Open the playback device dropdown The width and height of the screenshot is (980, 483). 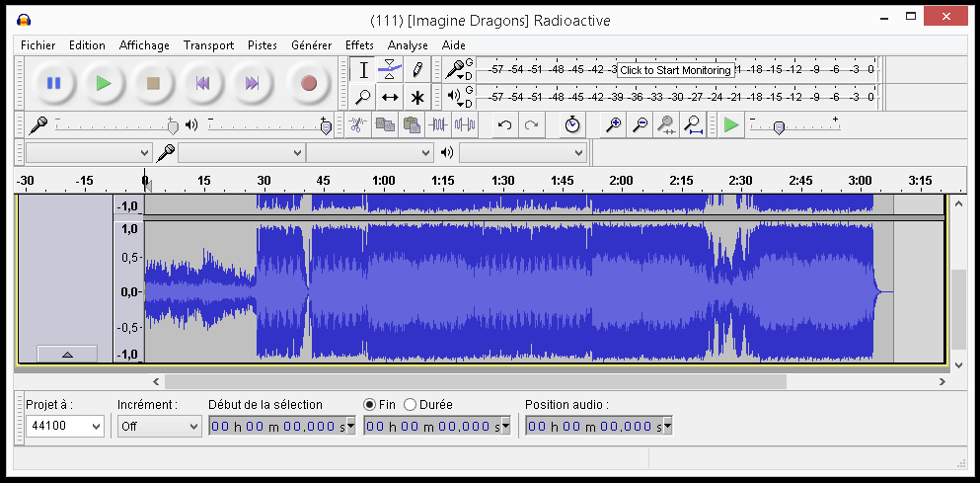(523, 153)
